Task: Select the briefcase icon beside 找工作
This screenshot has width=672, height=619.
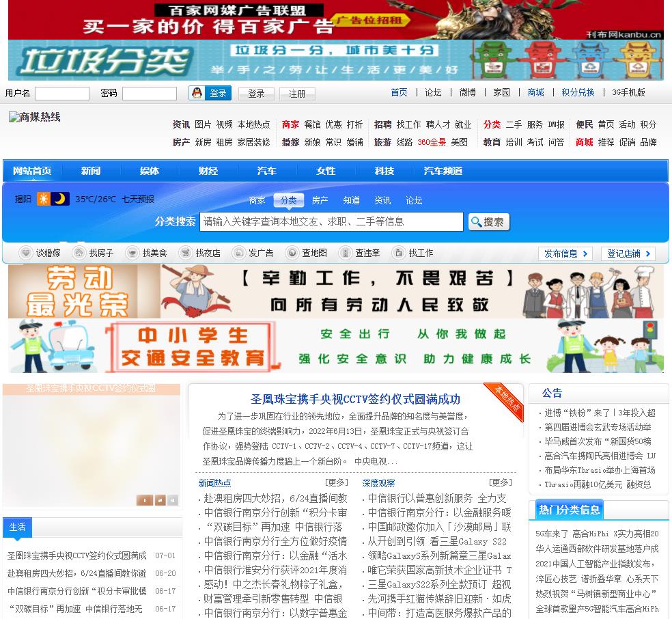Action: tap(399, 253)
